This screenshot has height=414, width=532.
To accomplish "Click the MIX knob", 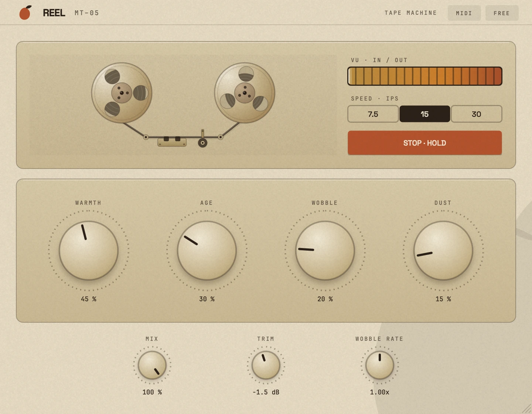I will 152,365.
